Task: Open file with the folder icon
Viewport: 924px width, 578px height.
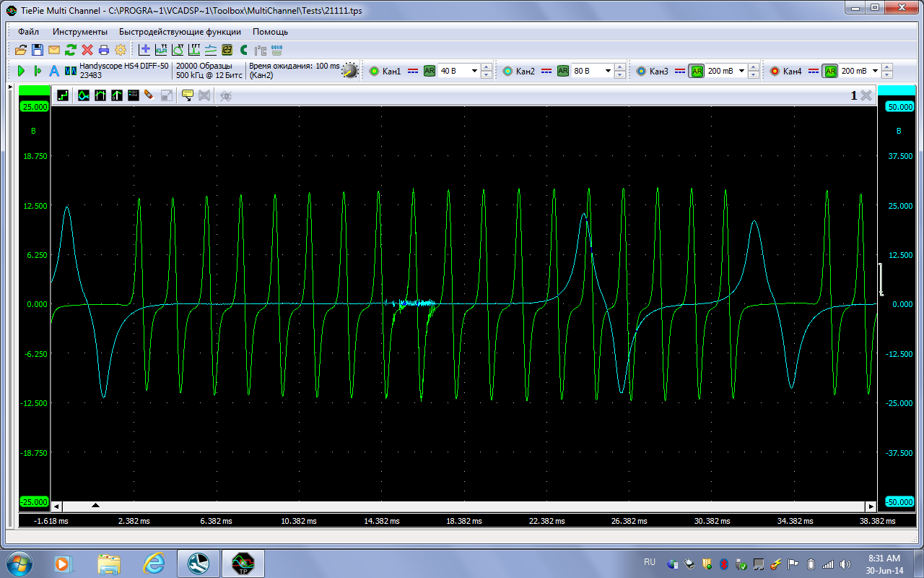Action: pyautogui.click(x=20, y=50)
